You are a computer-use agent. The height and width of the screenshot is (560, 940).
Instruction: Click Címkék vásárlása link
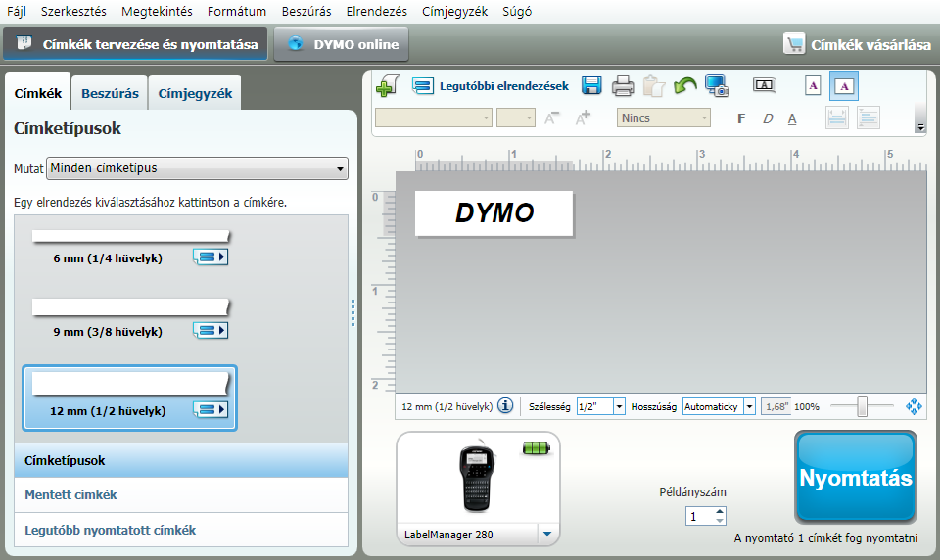[x=858, y=44]
